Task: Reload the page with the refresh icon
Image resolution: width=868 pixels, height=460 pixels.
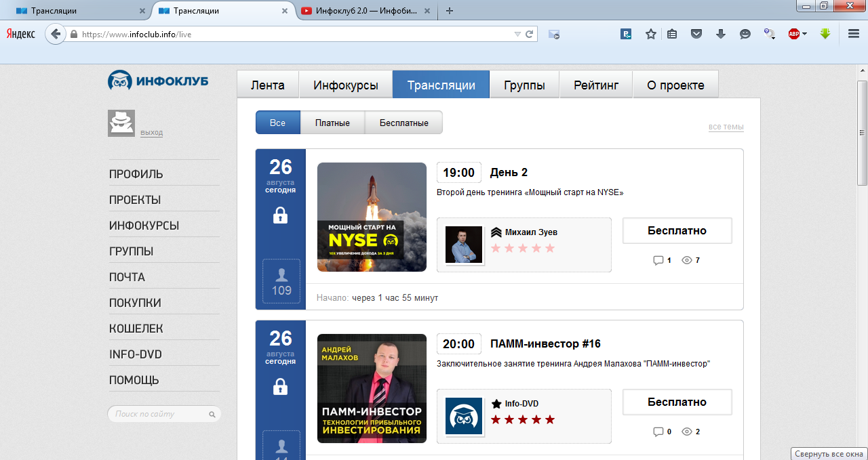Action: coord(530,34)
